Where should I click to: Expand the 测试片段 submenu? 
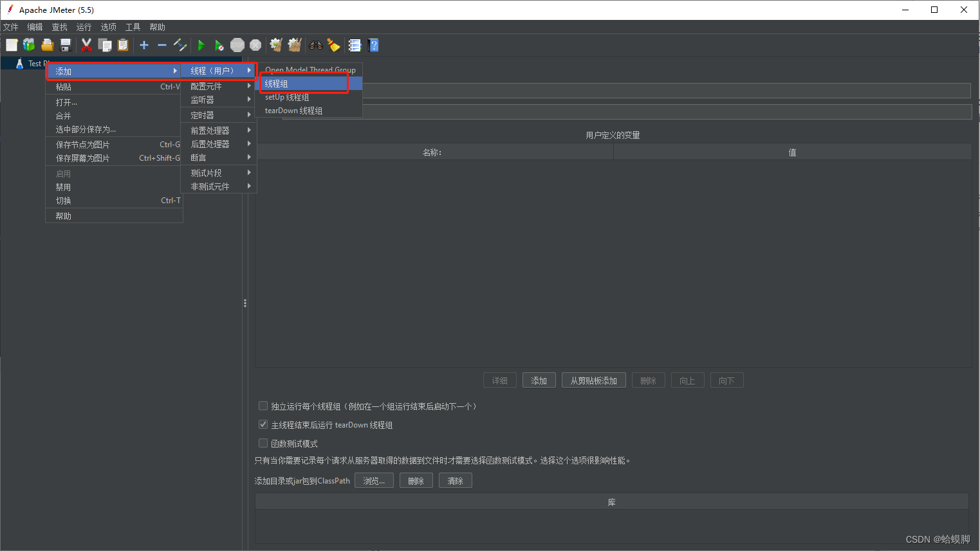[219, 173]
